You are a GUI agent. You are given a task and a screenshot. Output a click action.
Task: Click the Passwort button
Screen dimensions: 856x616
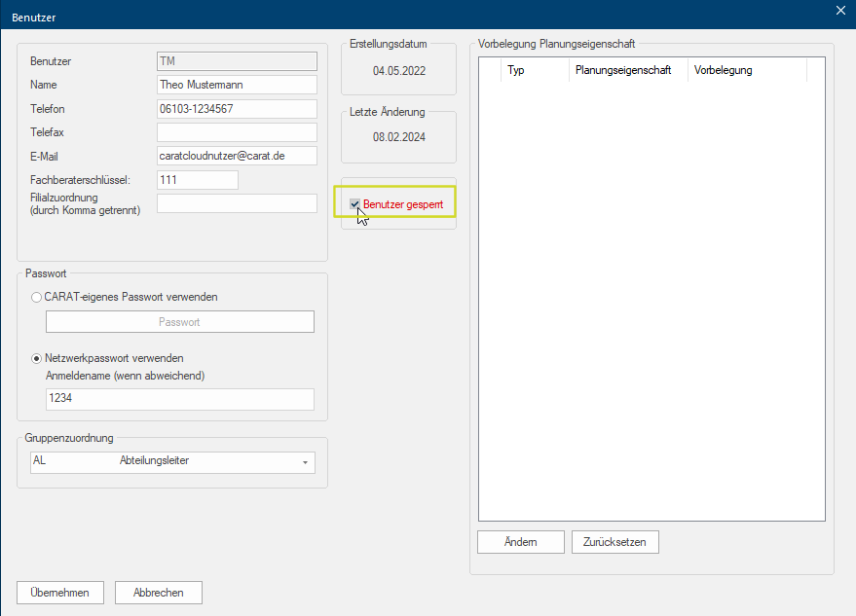click(x=180, y=322)
